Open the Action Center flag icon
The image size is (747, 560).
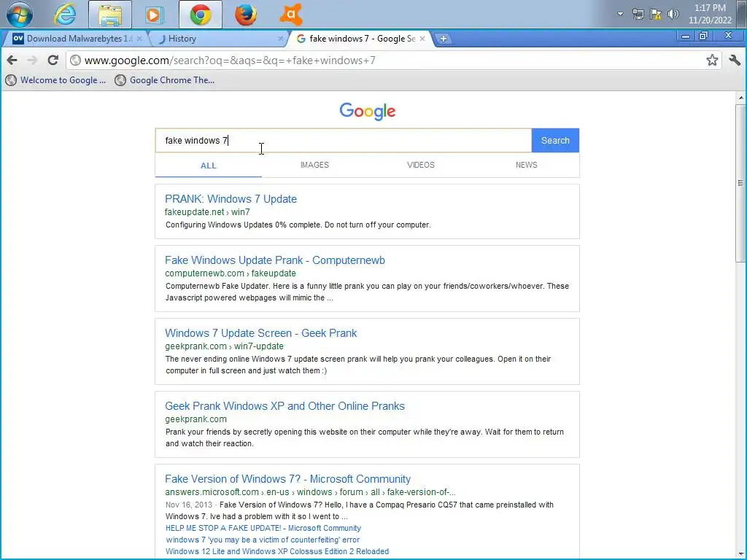[x=656, y=14]
